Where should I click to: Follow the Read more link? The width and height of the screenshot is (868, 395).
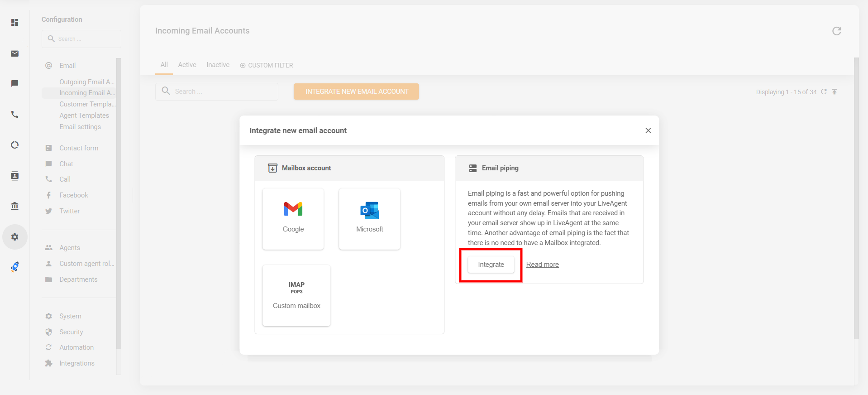point(542,265)
